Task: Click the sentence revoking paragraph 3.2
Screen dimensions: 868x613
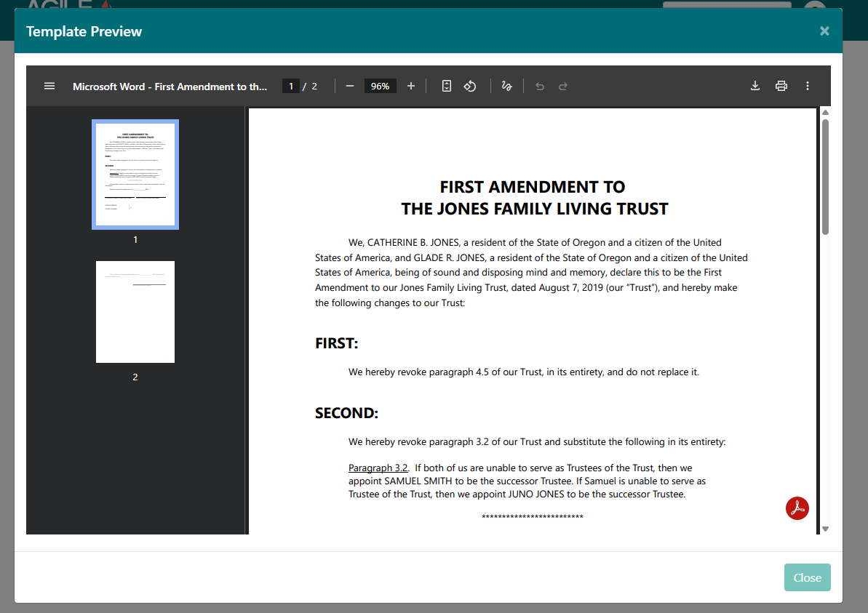Action: (537, 442)
